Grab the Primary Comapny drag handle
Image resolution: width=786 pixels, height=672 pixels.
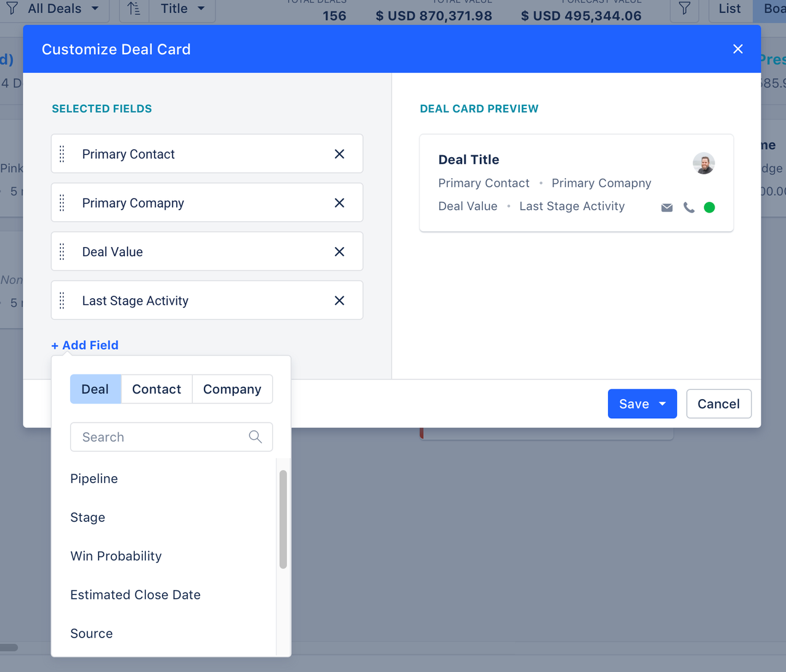[x=62, y=203]
